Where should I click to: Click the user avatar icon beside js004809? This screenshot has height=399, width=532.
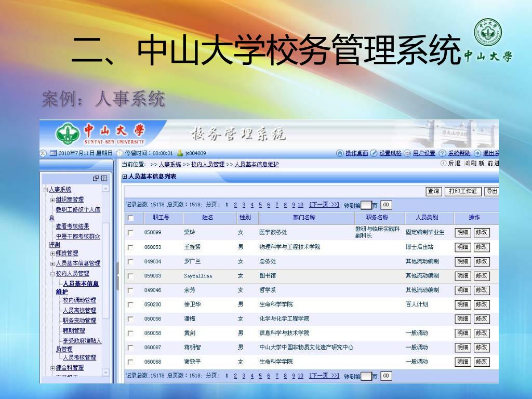point(180,153)
